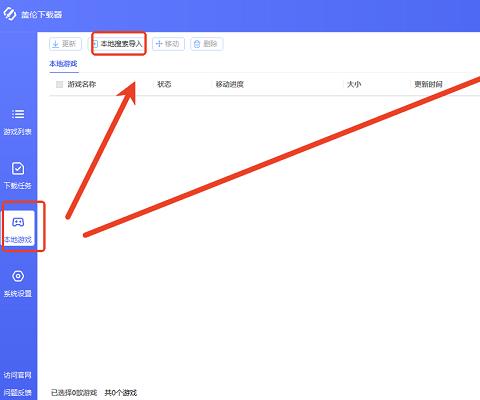480x400 pixels.
Task: Click the 移动 move toolbar button
Action: click(168, 44)
